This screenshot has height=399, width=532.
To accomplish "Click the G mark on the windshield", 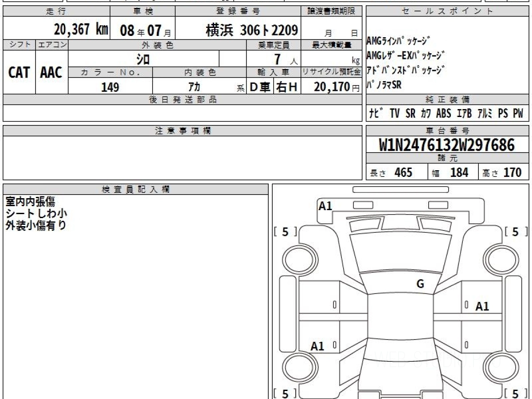I will coord(420,284).
